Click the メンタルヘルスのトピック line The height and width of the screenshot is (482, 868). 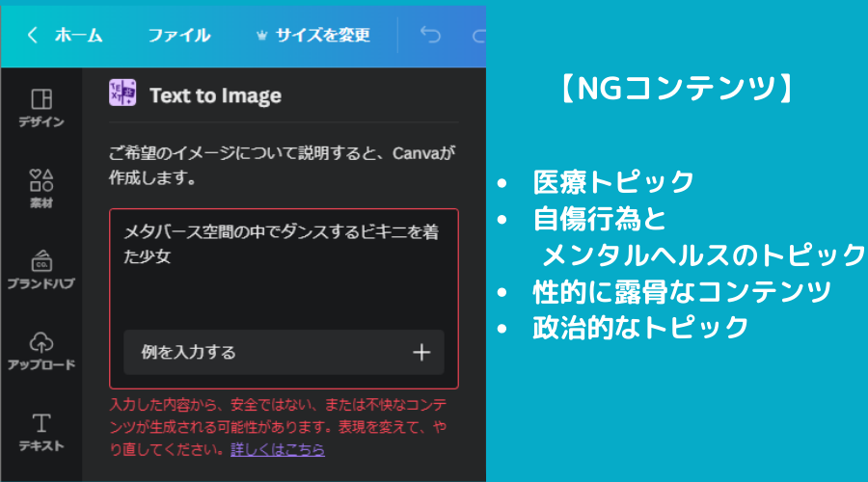704,255
